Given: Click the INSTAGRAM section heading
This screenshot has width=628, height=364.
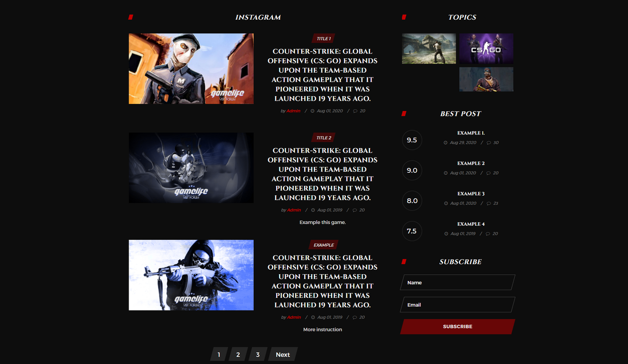Looking at the screenshot, I should (258, 17).
